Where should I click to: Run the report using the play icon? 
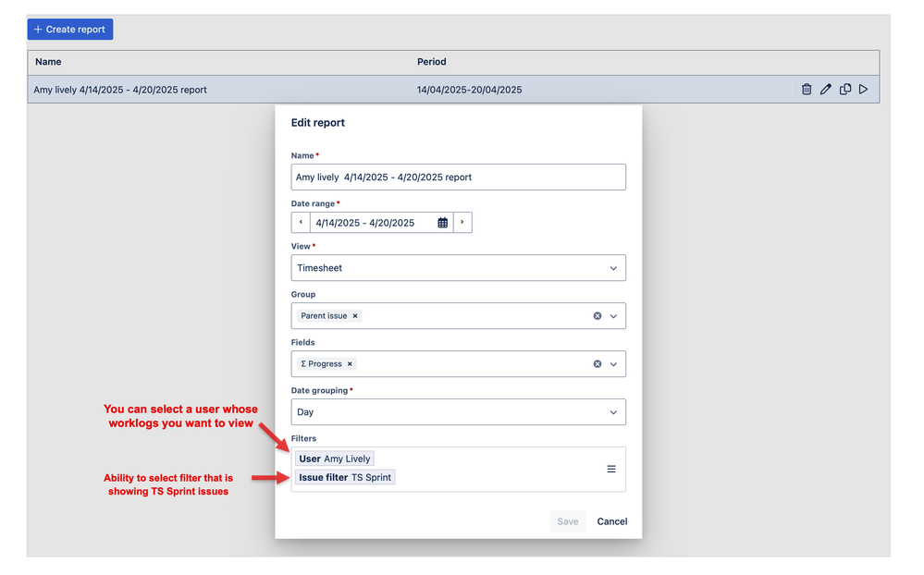[x=863, y=89]
